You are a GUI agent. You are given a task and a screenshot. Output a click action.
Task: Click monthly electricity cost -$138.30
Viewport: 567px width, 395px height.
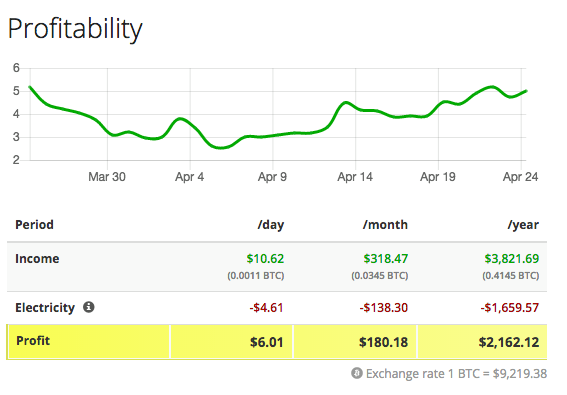(383, 308)
